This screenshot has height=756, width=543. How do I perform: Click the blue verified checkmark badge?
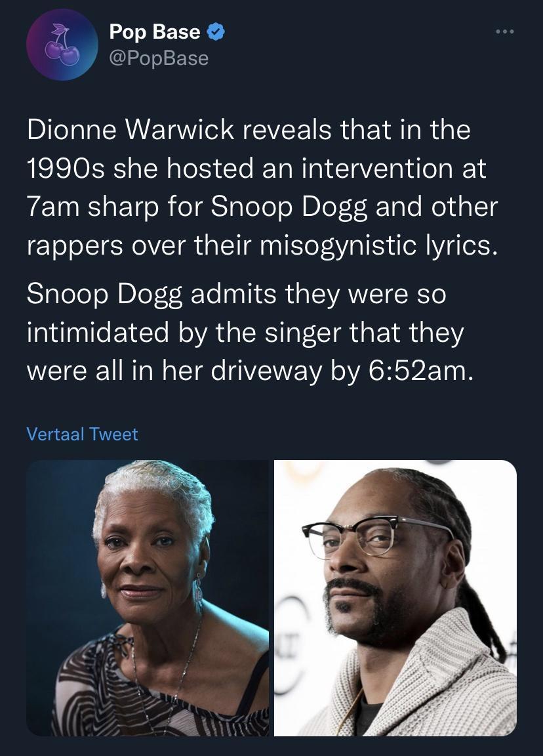coord(215,31)
